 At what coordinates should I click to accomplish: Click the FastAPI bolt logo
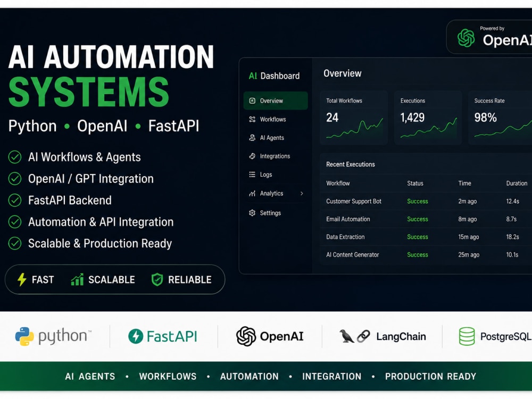coord(136,336)
